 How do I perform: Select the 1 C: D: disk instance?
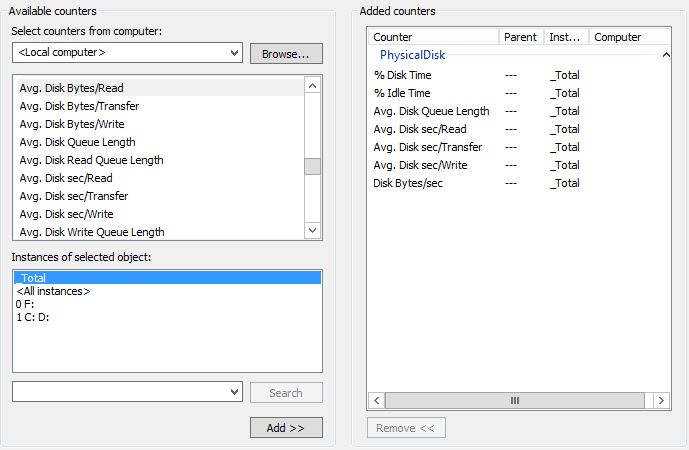point(167,317)
